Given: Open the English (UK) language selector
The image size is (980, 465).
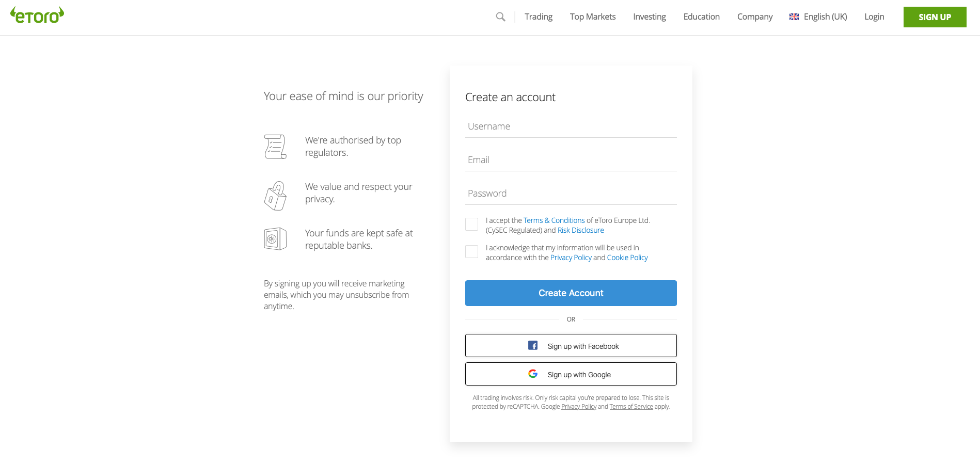Looking at the screenshot, I should pos(818,17).
